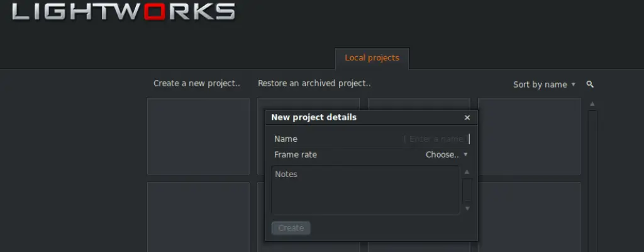Click the Lightworks logo
Screen dimensions: 644x252
point(123,11)
